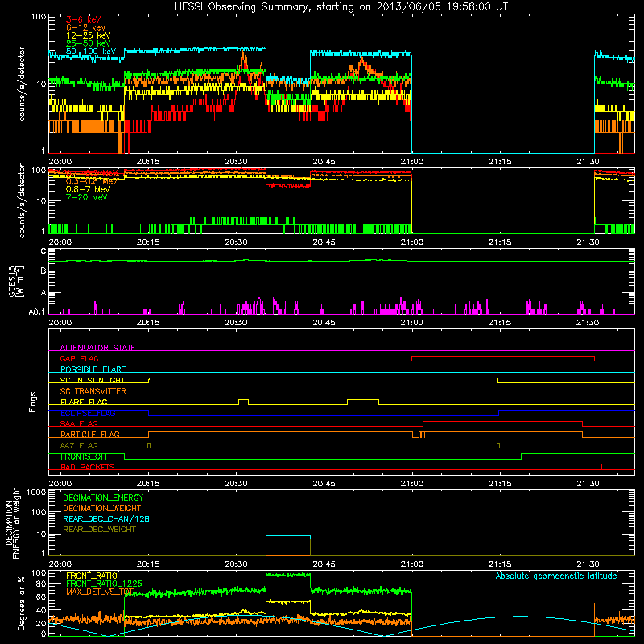The image size is (644, 644).
Task: Select the yellow 12-25 keV legend label
Action: [x=88, y=35]
